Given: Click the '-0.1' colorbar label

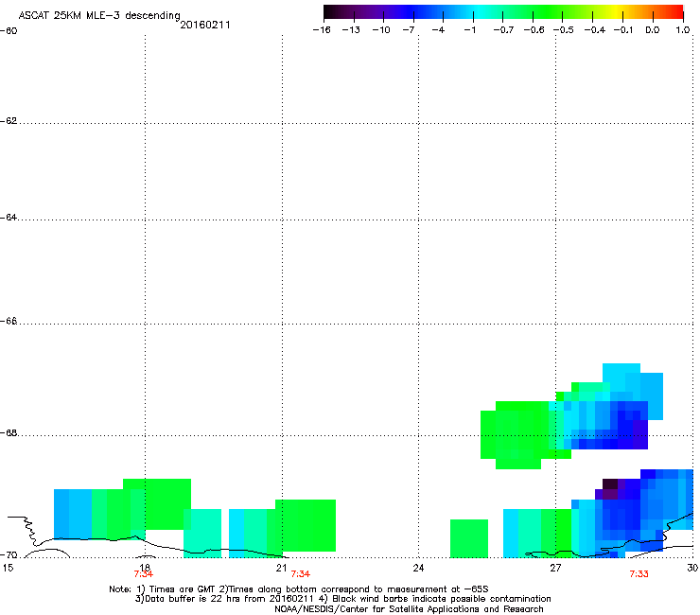Looking at the screenshot, I should (x=623, y=30).
